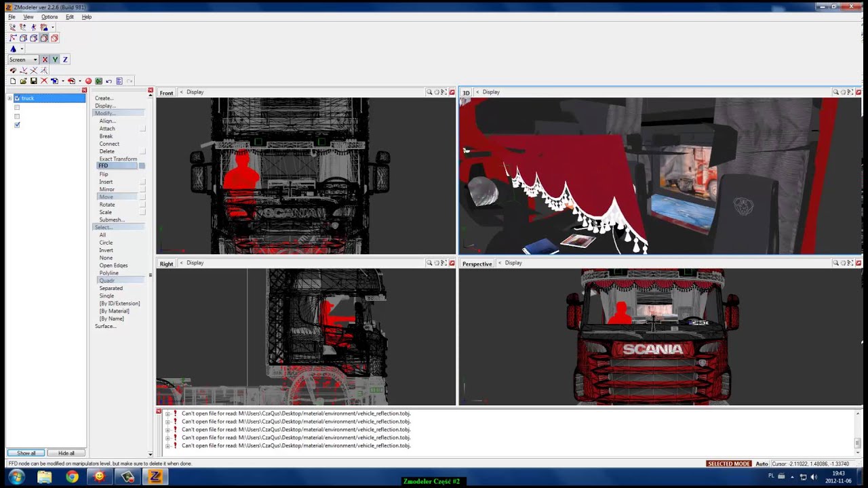868x488 pixels.
Task: Close the objects tree panel with red X
Action: (84, 90)
